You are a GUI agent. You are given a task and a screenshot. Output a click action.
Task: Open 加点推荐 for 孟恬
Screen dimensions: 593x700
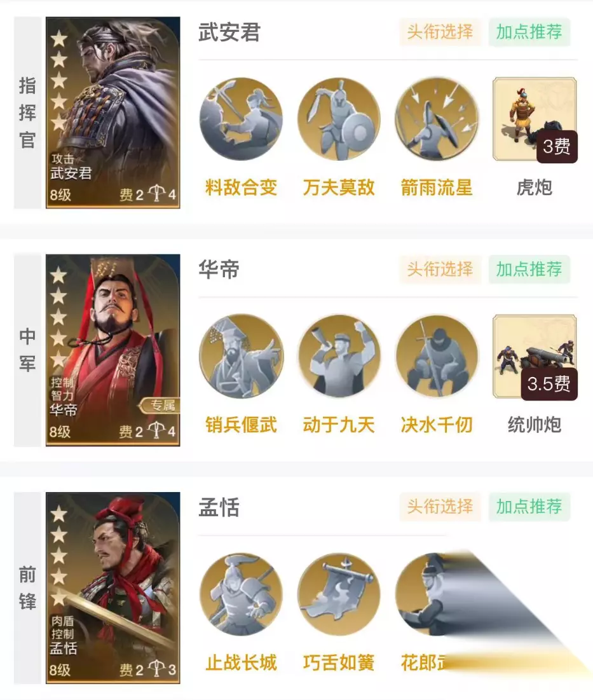tap(529, 507)
